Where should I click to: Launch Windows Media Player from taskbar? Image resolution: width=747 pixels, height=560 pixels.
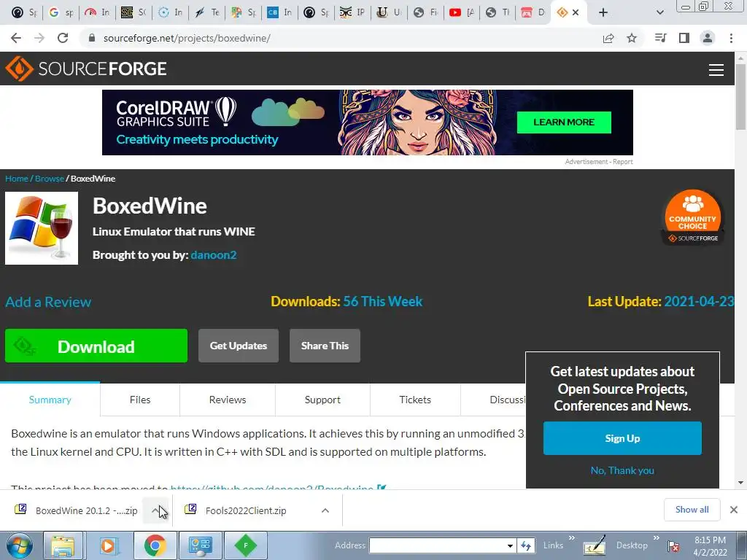click(x=109, y=545)
